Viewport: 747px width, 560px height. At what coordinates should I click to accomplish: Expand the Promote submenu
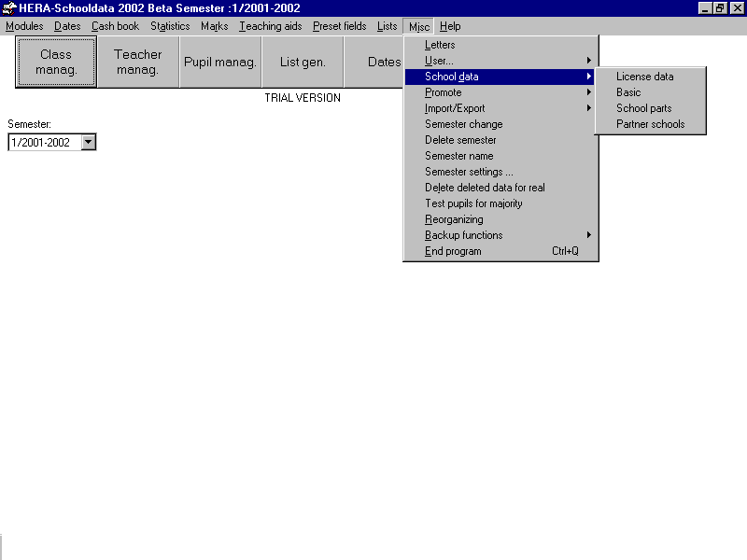coord(500,92)
